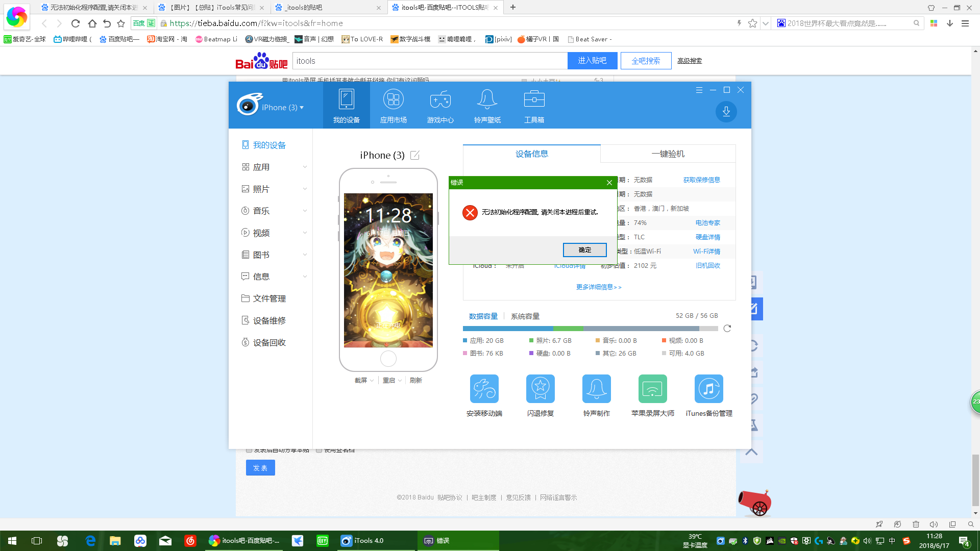Check the 发表后自动分享本贴 checkbox
This screenshot has width=980, height=551.
click(249, 450)
